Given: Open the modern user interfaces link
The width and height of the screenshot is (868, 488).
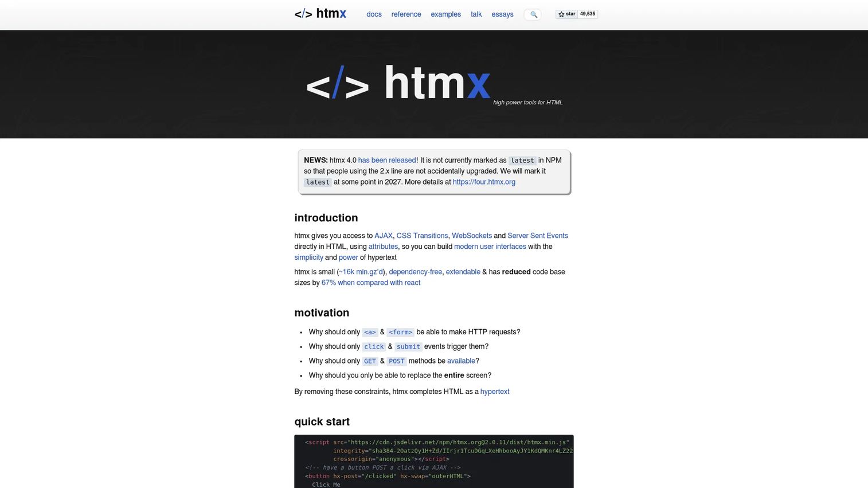Looking at the screenshot, I should 490,247.
